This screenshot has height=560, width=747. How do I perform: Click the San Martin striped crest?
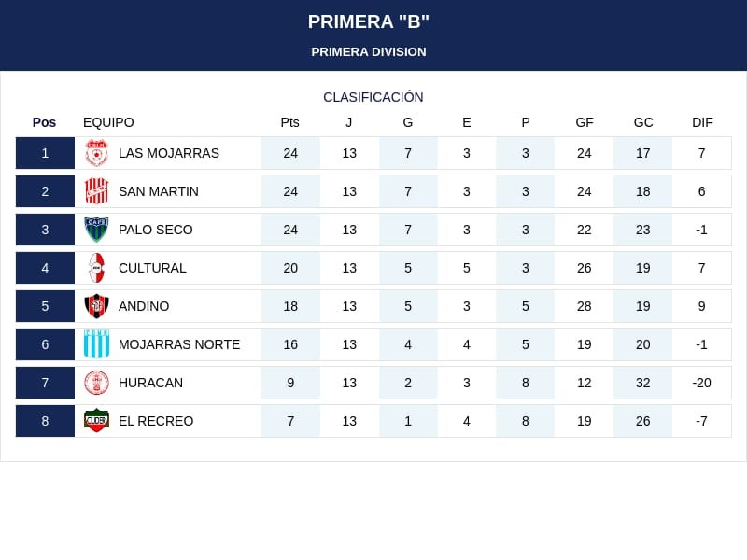click(x=97, y=191)
